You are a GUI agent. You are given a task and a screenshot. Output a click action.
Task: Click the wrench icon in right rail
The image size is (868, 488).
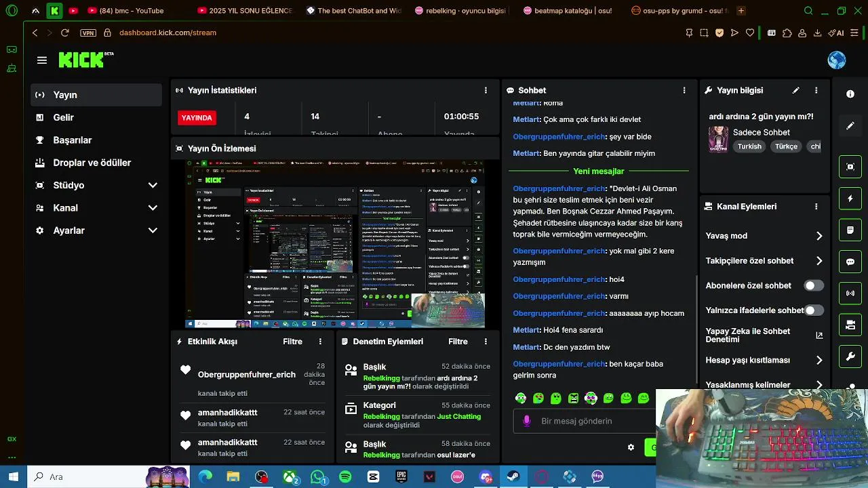(850, 357)
